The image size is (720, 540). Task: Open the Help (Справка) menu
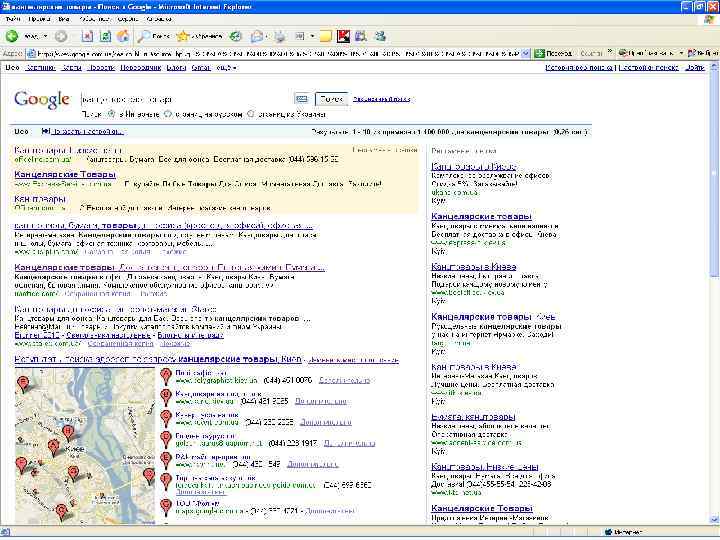[x=158, y=19]
